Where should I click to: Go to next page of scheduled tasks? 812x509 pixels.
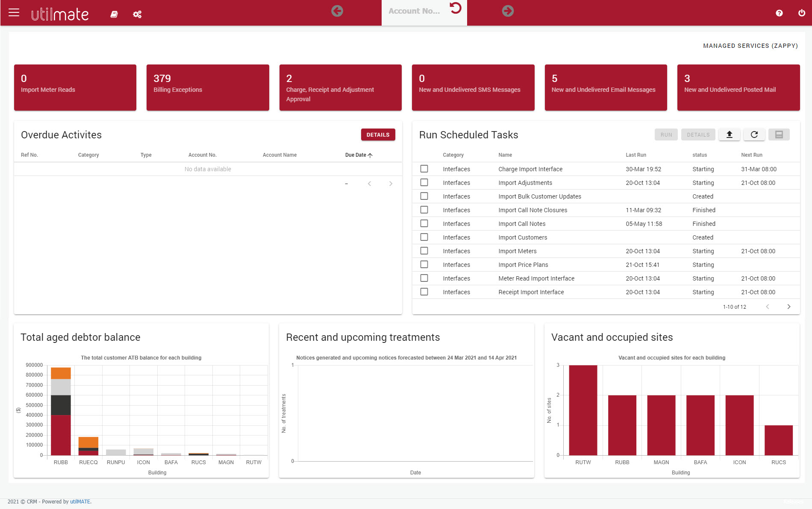[x=788, y=307]
